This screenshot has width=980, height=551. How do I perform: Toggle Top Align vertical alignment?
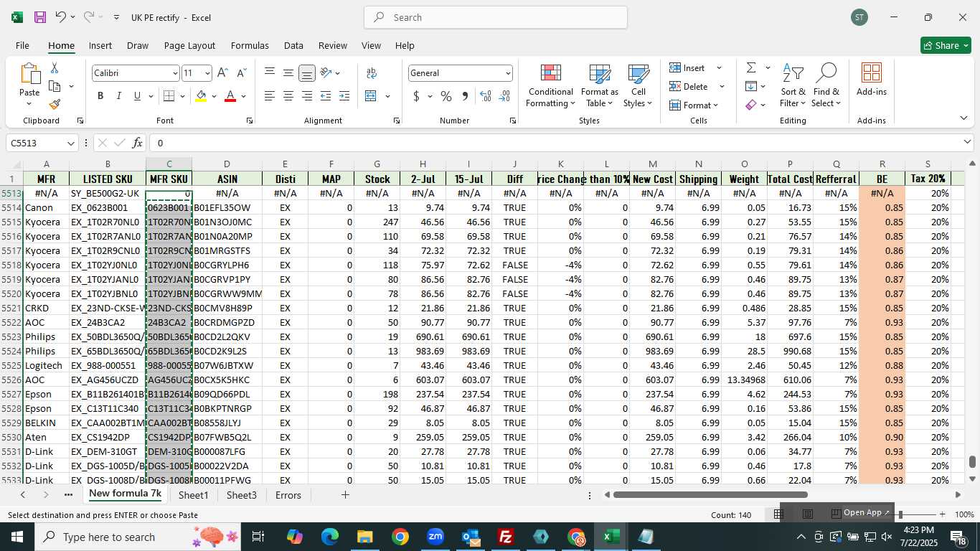pyautogui.click(x=270, y=73)
